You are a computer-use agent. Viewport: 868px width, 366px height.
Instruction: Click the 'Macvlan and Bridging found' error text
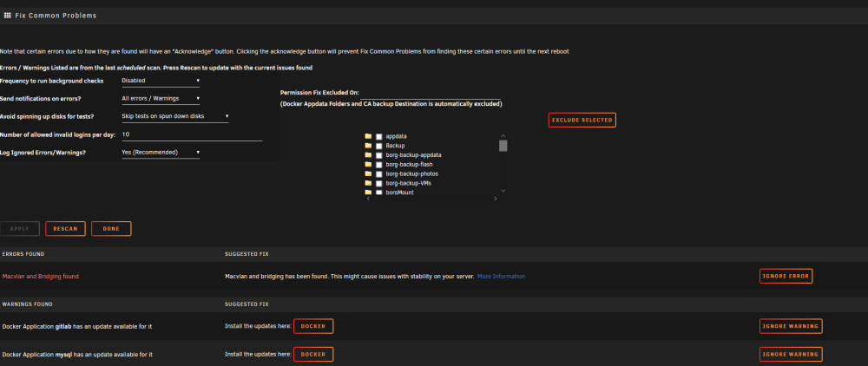(x=41, y=276)
